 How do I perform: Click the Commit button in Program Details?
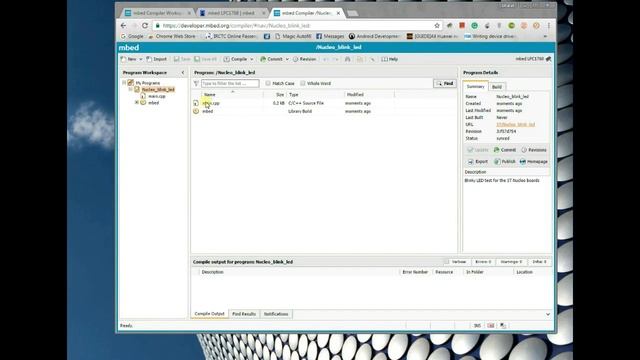pyautogui.click(x=505, y=150)
